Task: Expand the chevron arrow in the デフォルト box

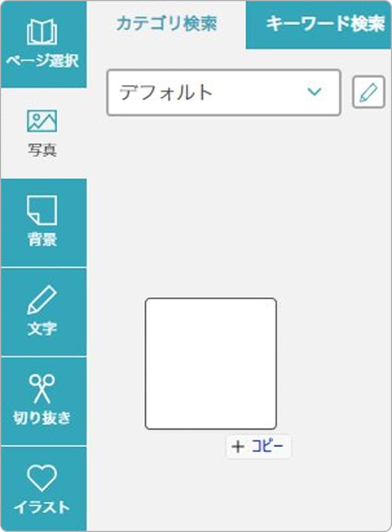Action: pyautogui.click(x=314, y=91)
